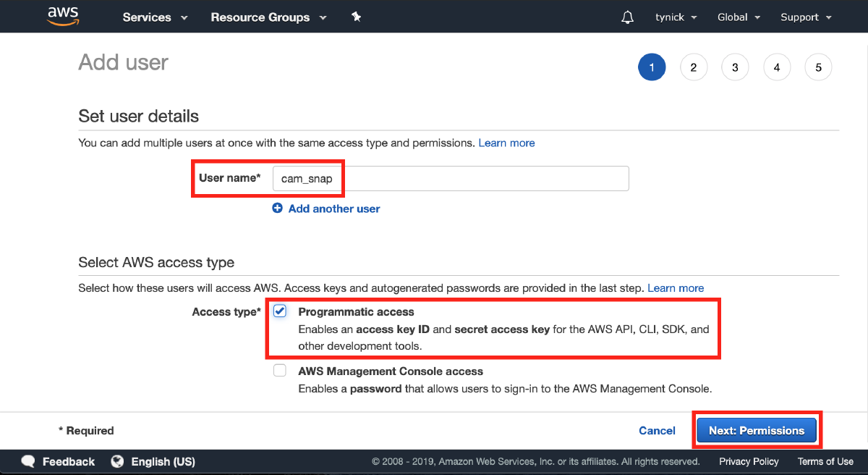Click the AWS logo home icon
Image resolution: width=868 pixels, height=475 pixels.
click(x=62, y=17)
